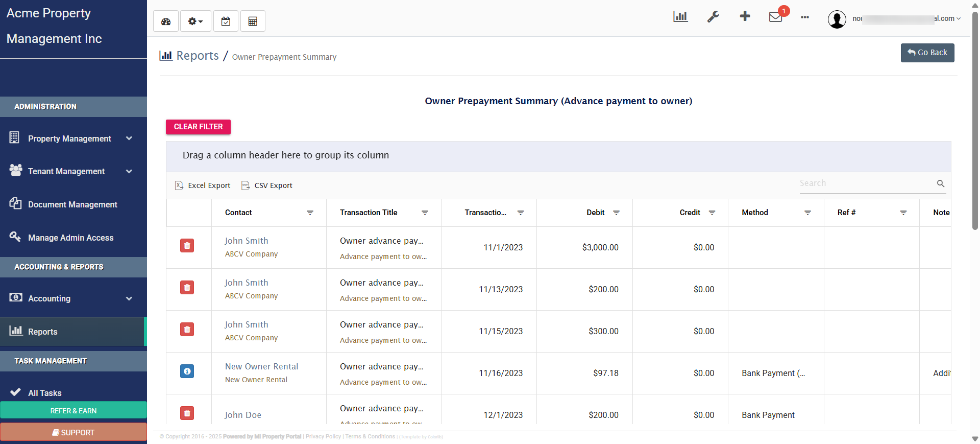The width and height of the screenshot is (980, 444).
Task: Expand Property Management menu
Action: [x=73, y=138]
